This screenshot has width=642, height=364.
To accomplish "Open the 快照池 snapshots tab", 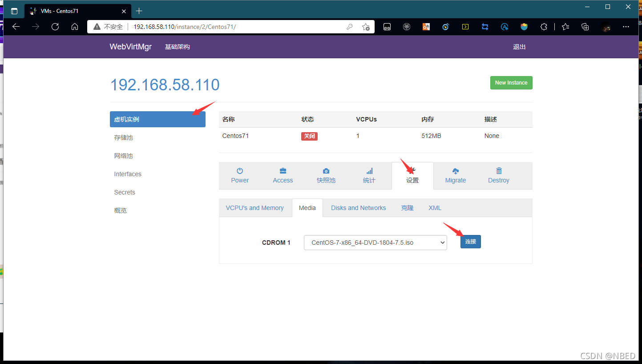I will click(x=326, y=176).
